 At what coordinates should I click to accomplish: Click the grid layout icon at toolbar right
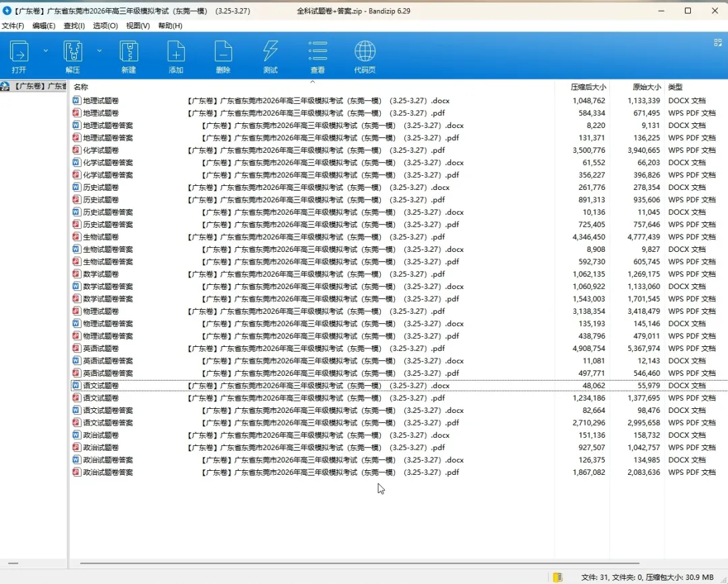718,42
